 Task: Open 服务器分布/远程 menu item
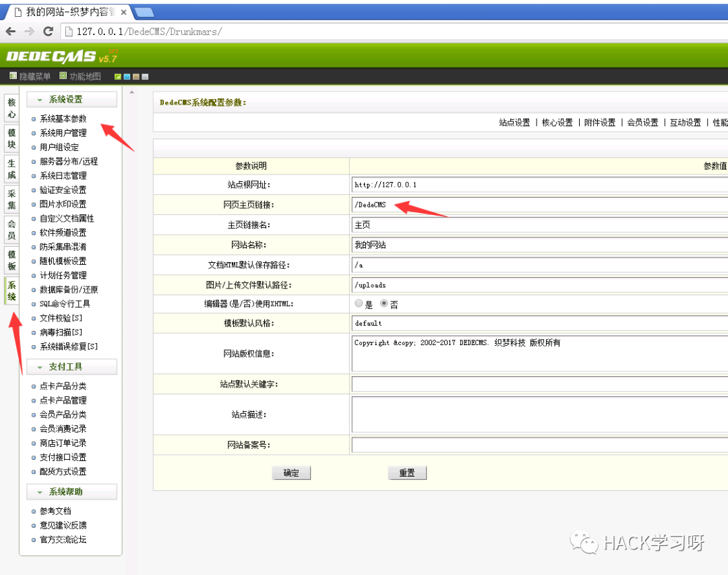point(68,162)
